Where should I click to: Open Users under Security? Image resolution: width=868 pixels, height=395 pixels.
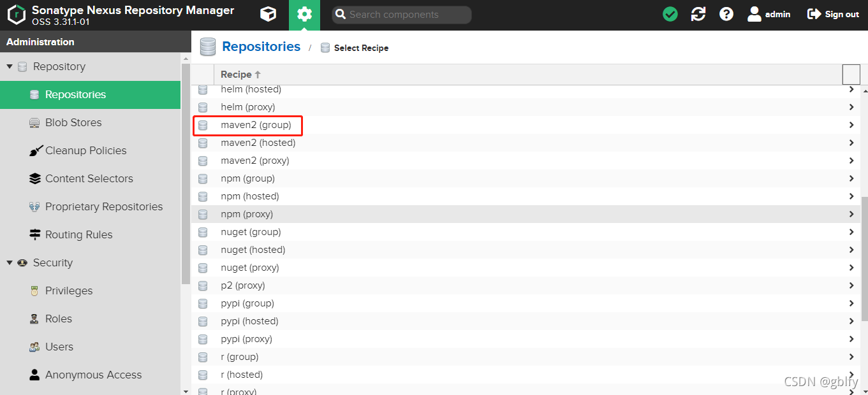pos(59,347)
